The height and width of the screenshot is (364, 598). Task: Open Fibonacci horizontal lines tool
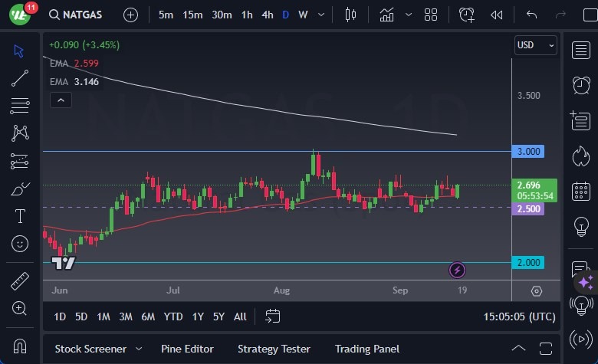[19, 106]
